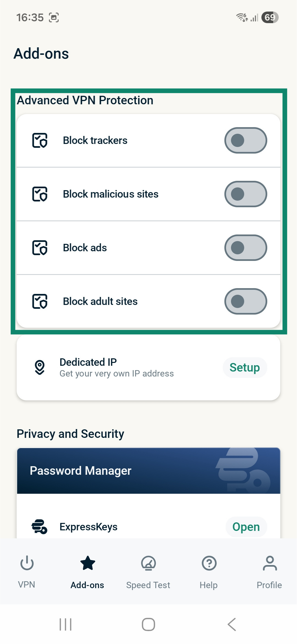The height and width of the screenshot is (644, 297).
Task: Enable the Block trackers toggle
Action: tap(246, 140)
